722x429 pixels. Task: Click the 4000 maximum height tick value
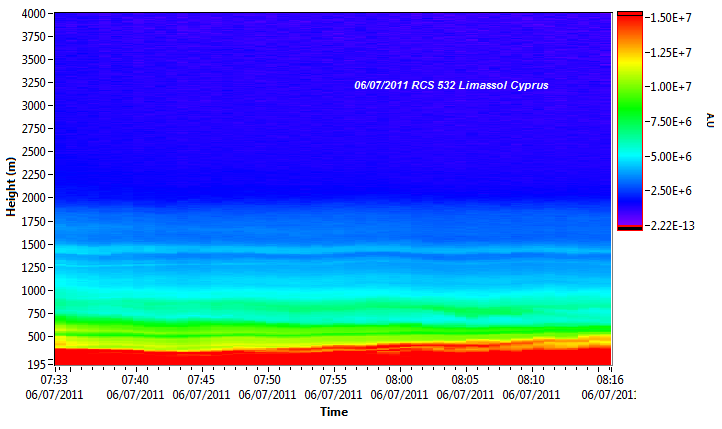(x=31, y=14)
